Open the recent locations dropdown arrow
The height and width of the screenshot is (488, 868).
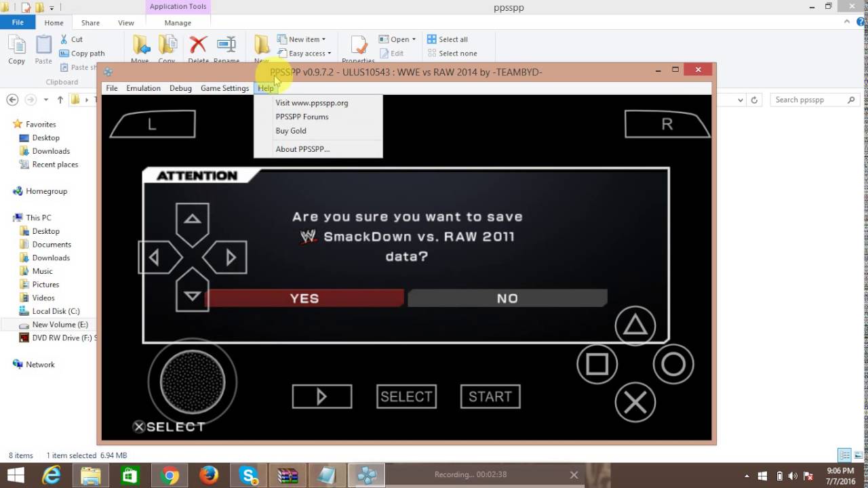click(46, 100)
